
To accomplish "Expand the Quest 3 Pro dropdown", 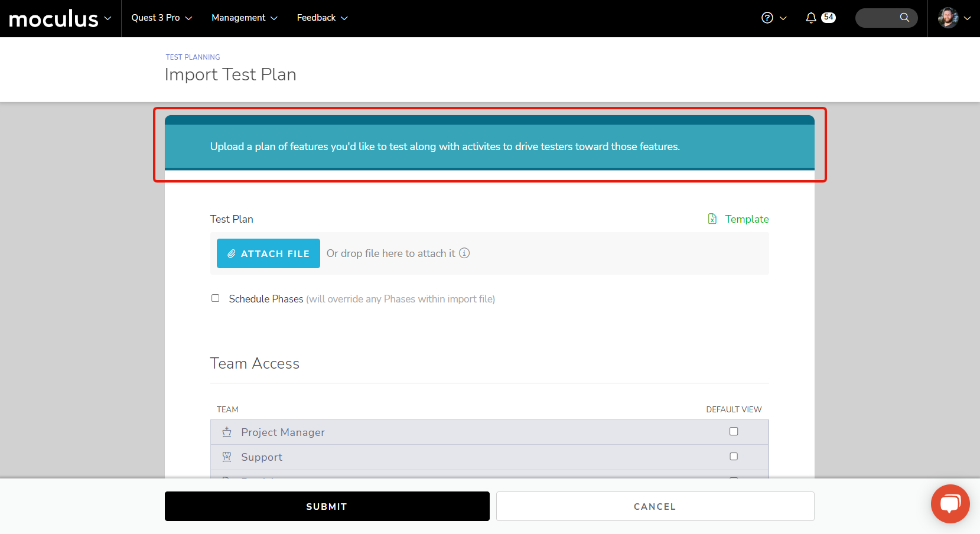I will pyautogui.click(x=162, y=18).
